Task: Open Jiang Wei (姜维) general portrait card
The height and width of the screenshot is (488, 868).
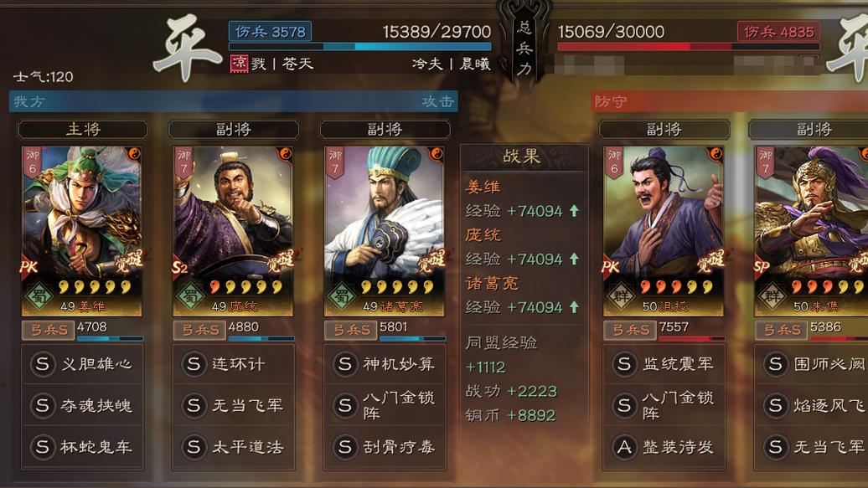Action: coord(81,231)
